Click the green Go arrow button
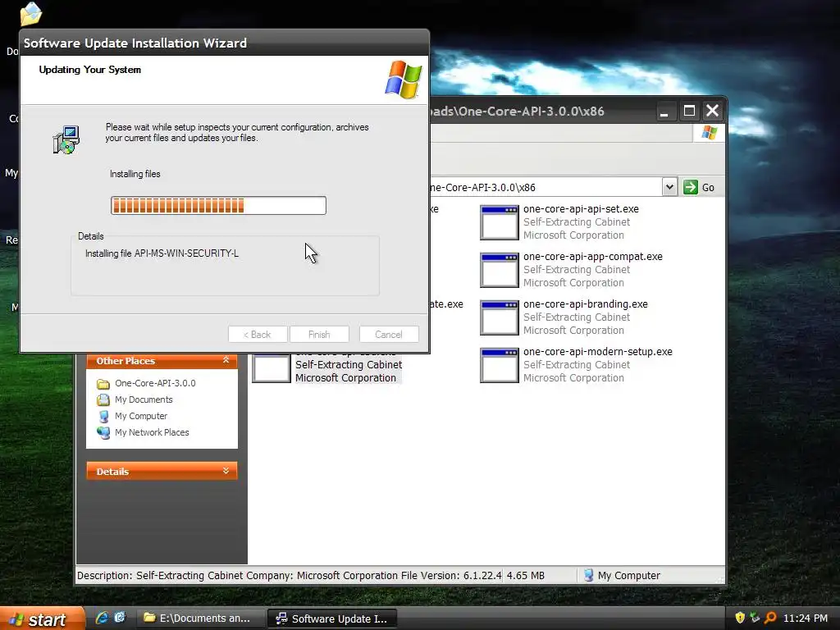The width and height of the screenshot is (840, 630). [691, 187]
